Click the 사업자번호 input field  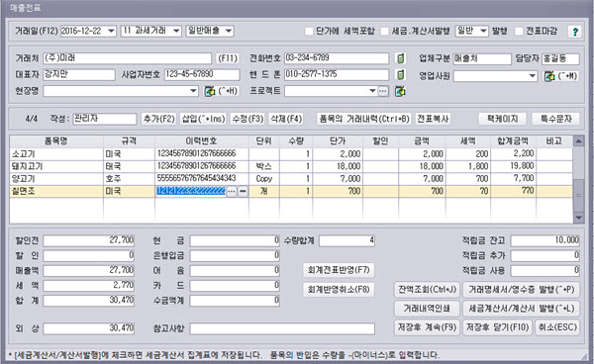pyautogui.click(x=202, y=74)
